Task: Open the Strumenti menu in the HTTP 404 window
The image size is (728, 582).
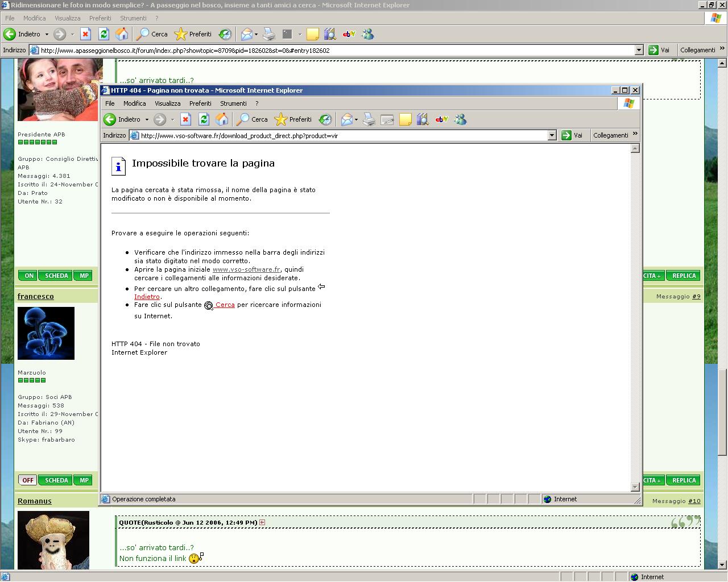Action: click(x=233, y=103)
